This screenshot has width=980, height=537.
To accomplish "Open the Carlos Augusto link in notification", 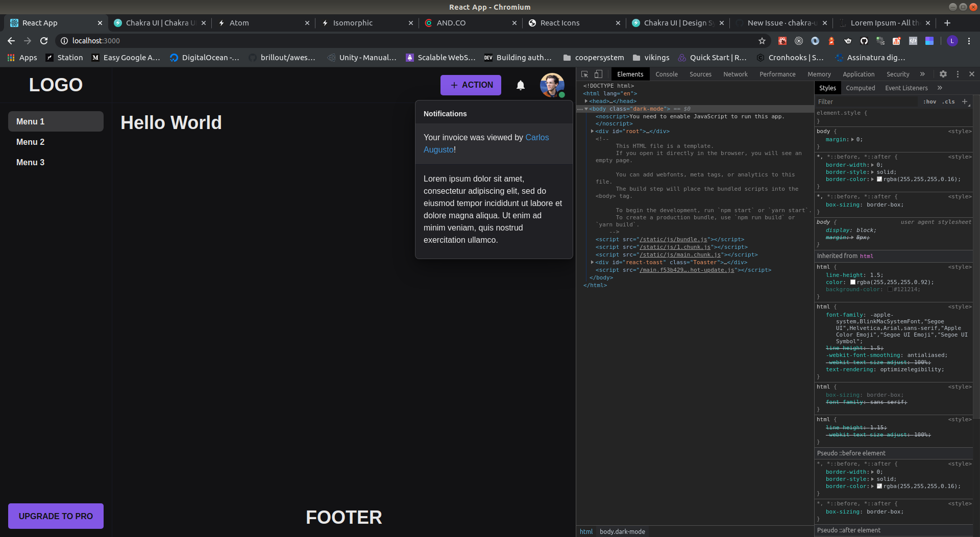I will coord(486,143).
